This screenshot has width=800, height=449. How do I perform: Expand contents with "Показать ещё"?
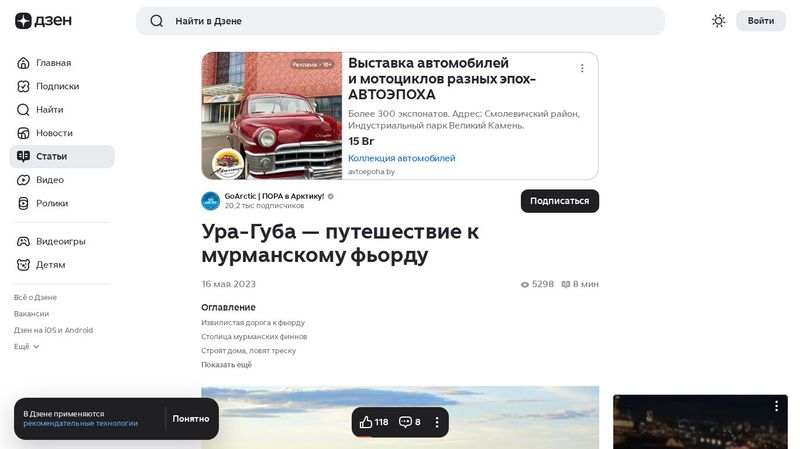[226, 365]
